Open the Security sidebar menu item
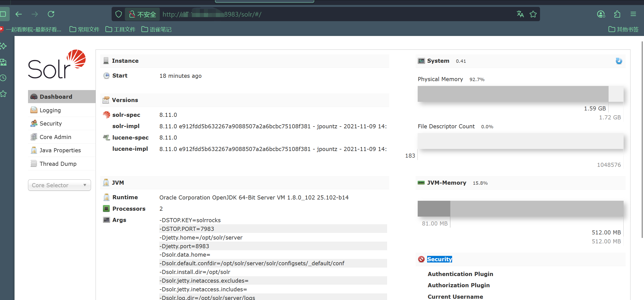Viewport: 644px width, 300px height. click(x=62, y=123)
